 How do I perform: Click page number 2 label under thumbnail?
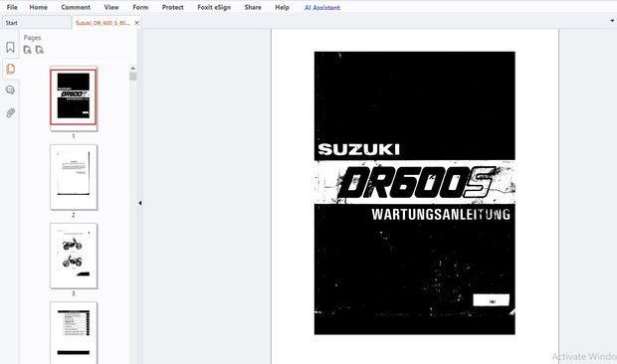(74, 215)
